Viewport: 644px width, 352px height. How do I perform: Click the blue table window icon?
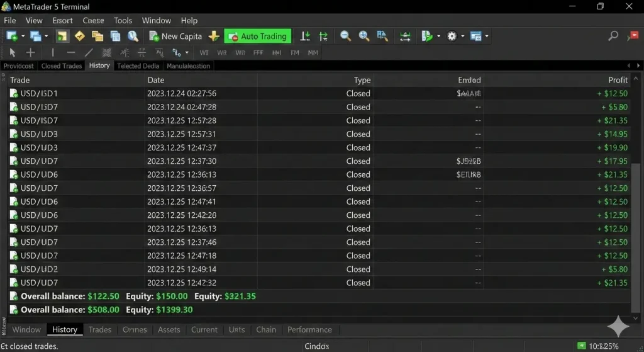click(x=116, y=36)
